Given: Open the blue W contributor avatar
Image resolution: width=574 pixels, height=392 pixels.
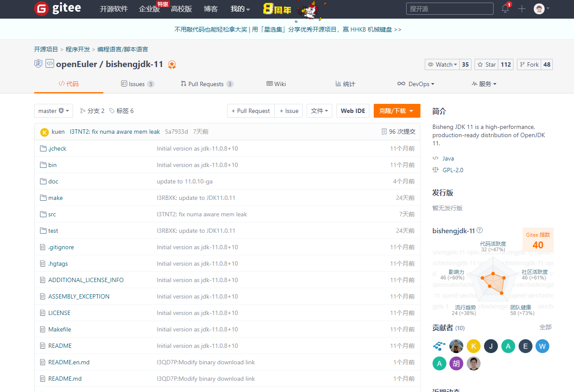Looking at the screenshot, I should pos(542,346).
